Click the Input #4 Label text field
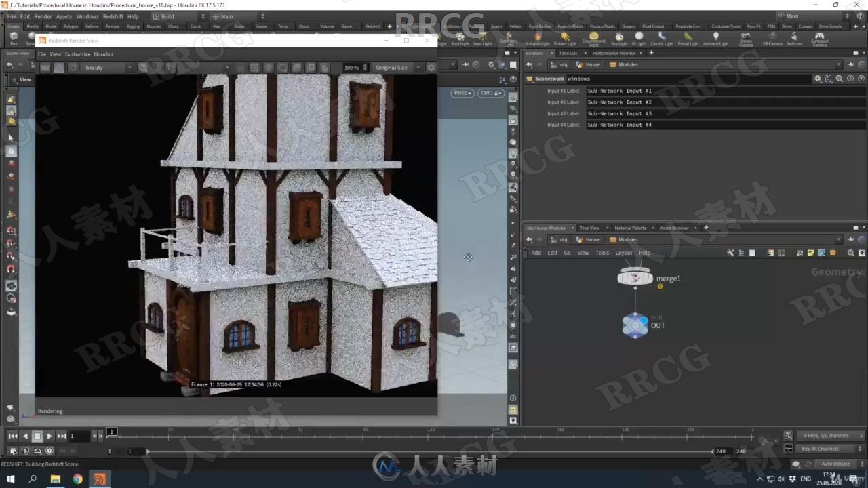Image resolution: width=868 pixels, height=488 pixels. [726, 125]
